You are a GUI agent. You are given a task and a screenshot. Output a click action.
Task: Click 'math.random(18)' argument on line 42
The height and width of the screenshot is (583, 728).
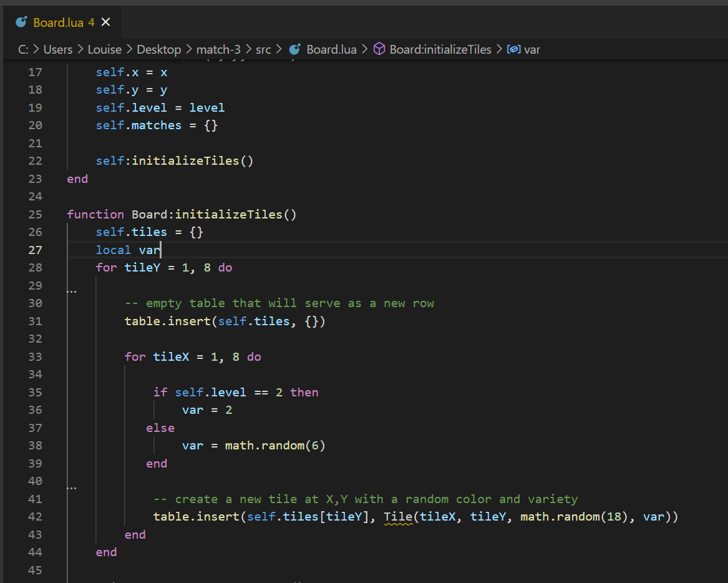pos(575,517)
